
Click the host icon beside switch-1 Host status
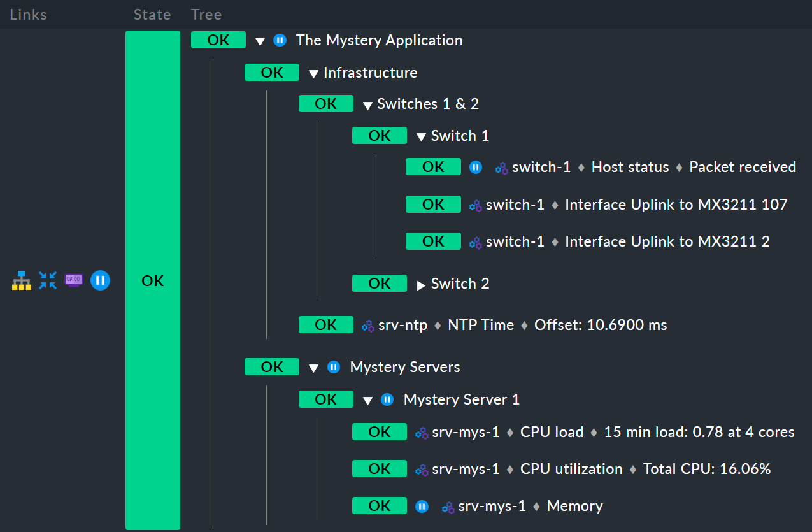pyautogui.click(x=502, y=168)
